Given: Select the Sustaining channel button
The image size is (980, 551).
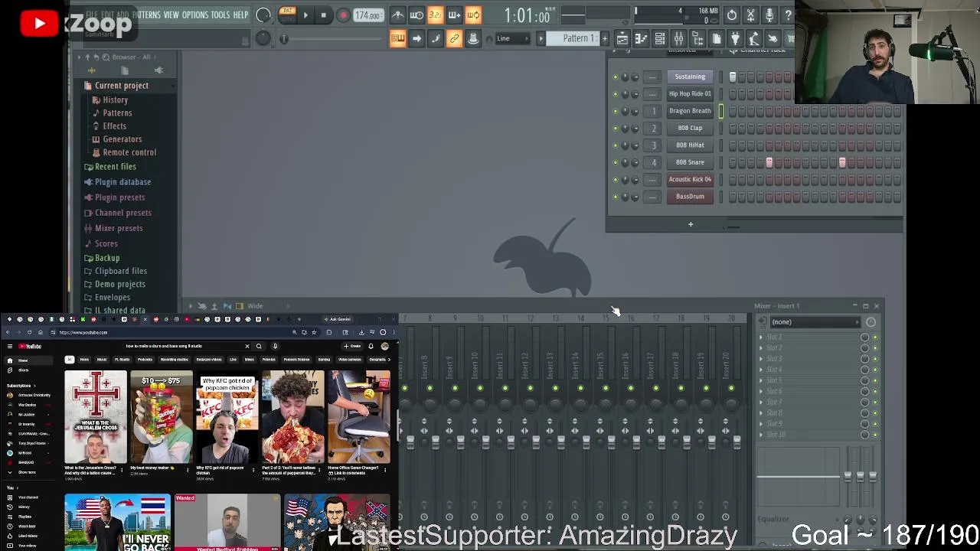Looking at the screenshot, I should pyautogui.click(x=690, y=77).
